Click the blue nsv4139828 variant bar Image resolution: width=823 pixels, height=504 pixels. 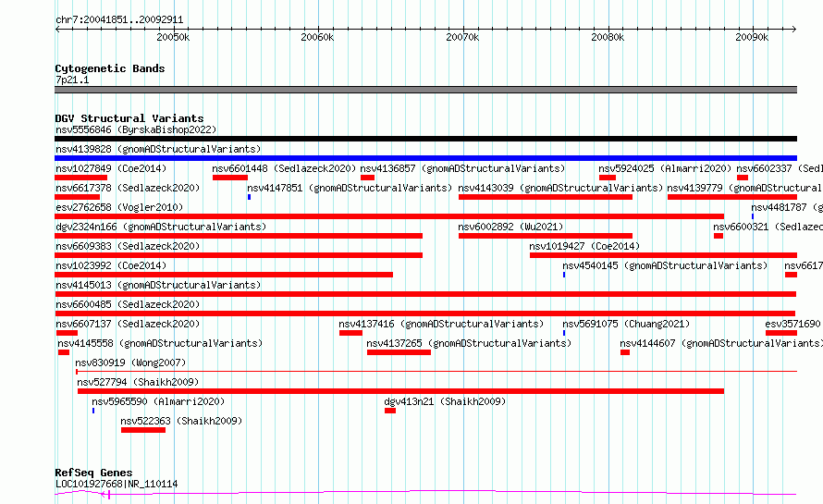click(425, 158)
